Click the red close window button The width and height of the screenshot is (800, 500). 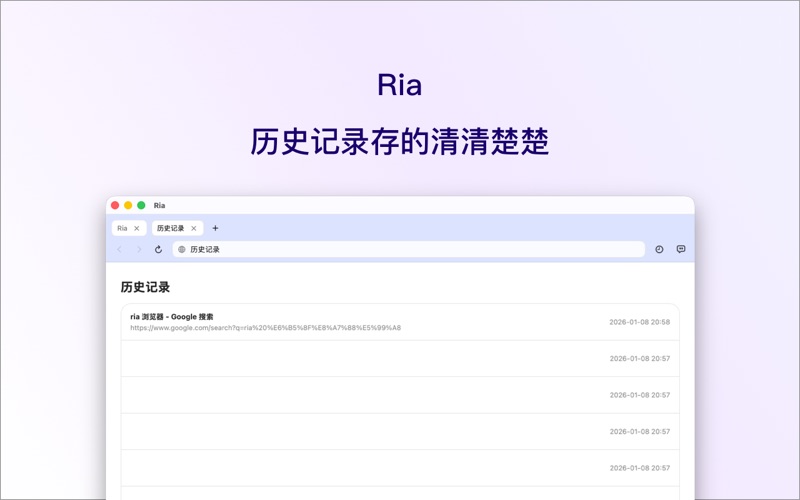[x=115, y=205]
